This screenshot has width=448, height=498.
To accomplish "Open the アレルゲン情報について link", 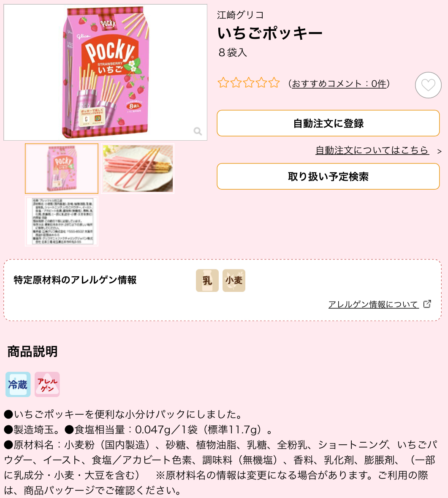I will coord(373,304).
